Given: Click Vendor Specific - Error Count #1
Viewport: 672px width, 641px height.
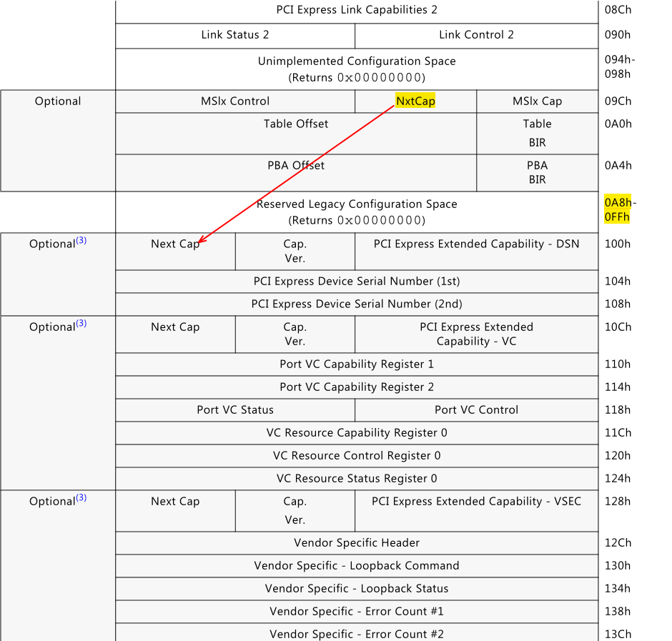Looking at the screenshot, I should (357, 612).
